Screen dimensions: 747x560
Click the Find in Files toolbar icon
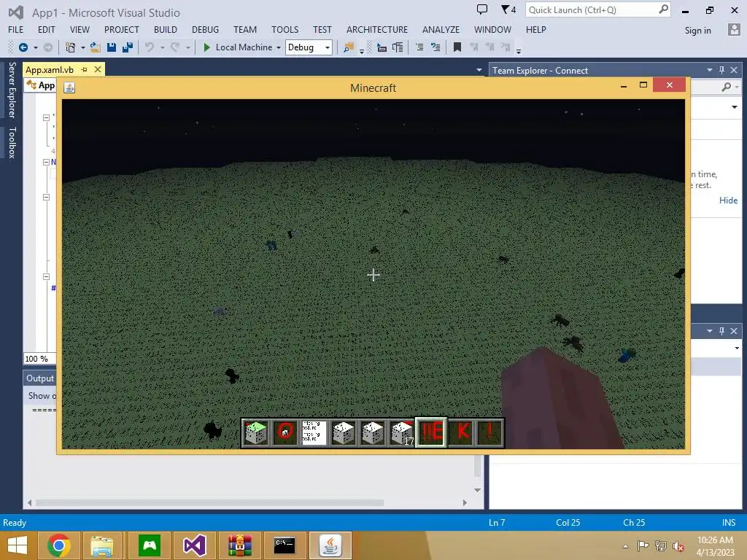coord(349,47)
